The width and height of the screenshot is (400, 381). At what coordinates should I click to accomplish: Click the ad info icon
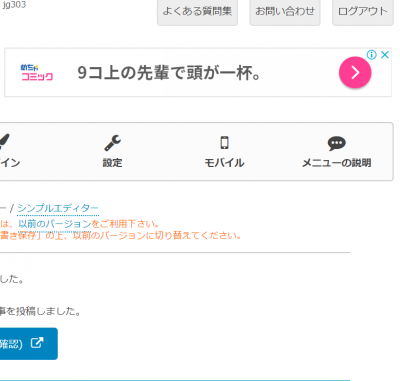click(x=371, y=55)
